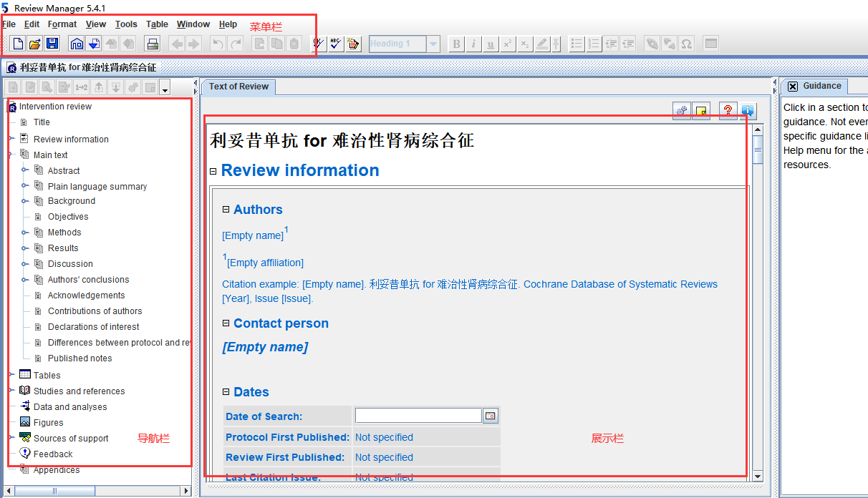Add a note using the yellow note button

coord(701,111)
